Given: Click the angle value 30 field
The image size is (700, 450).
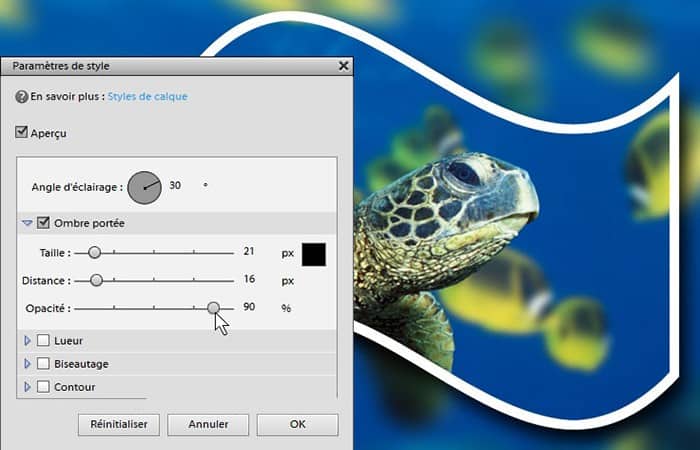Looking at the screenshot, I should click(175, 185).
